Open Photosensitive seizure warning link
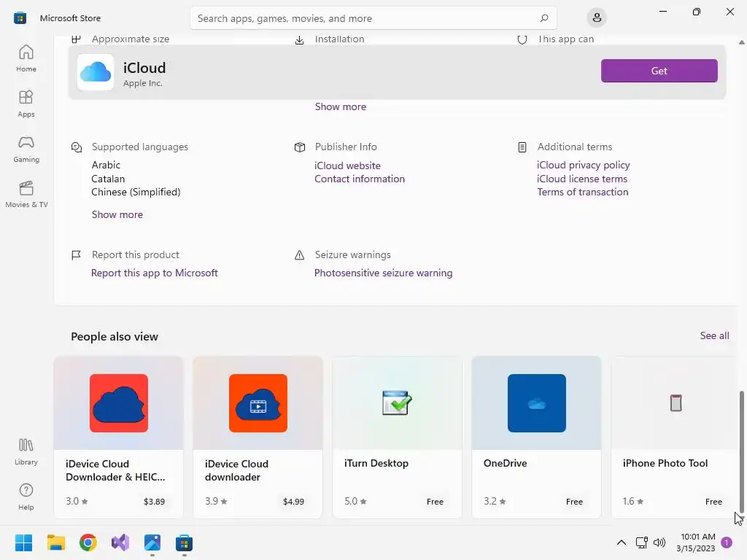The image size is (747, 560). click(x=383, y=273)
